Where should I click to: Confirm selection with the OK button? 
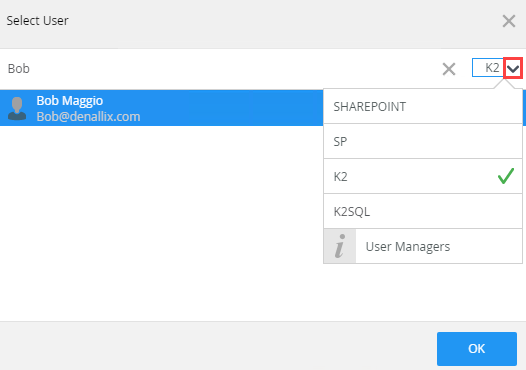click(477, 349)
